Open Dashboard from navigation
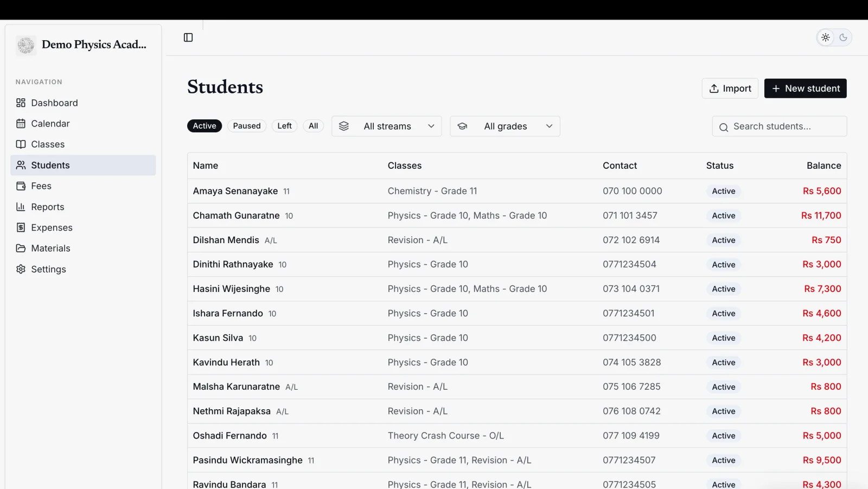Viewport: 868px width, 489px height. tap(83, 103)
